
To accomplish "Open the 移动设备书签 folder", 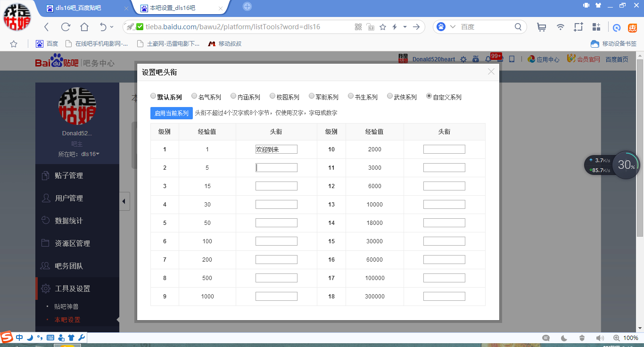I will pyautogui.click(x=614, y=44).
